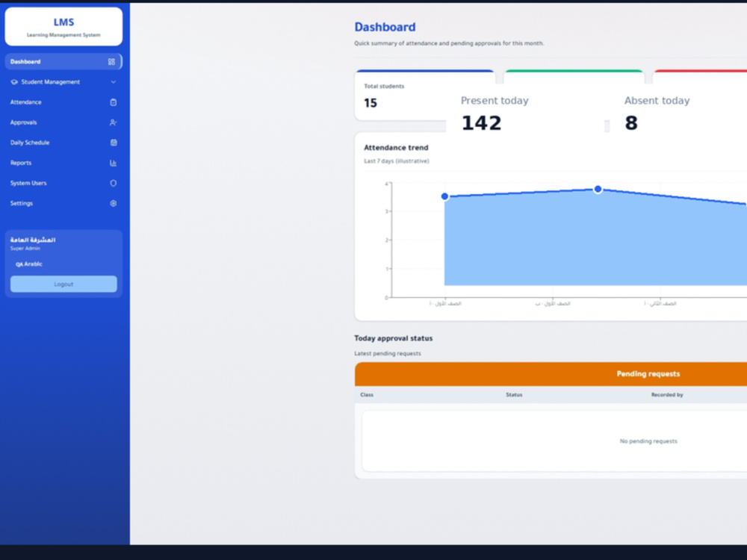
Task: Click the Absent today value 8
Action: click(x=630, y=123)
